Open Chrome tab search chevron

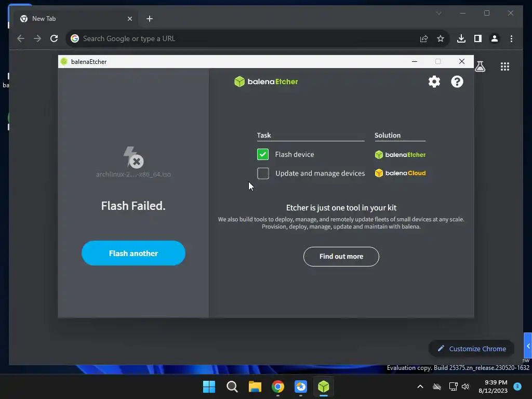click(x=438, y=13)
